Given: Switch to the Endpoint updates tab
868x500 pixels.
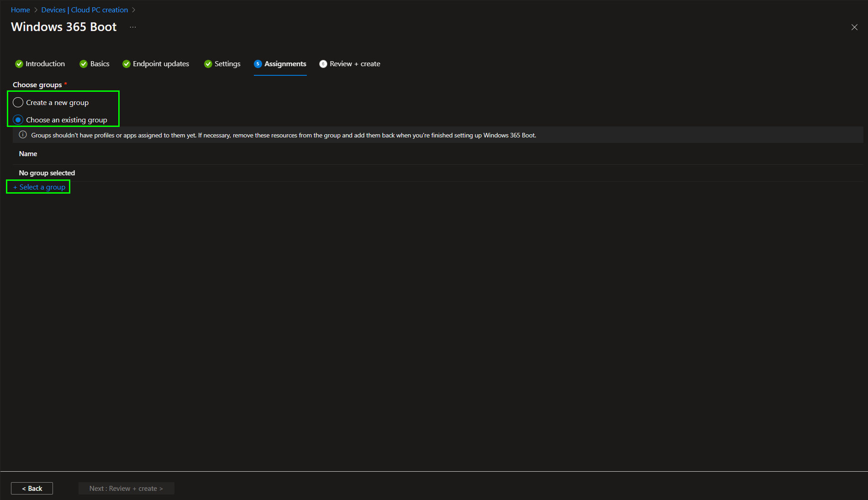Looking at the screenshot, I should [x=161, y=64].
